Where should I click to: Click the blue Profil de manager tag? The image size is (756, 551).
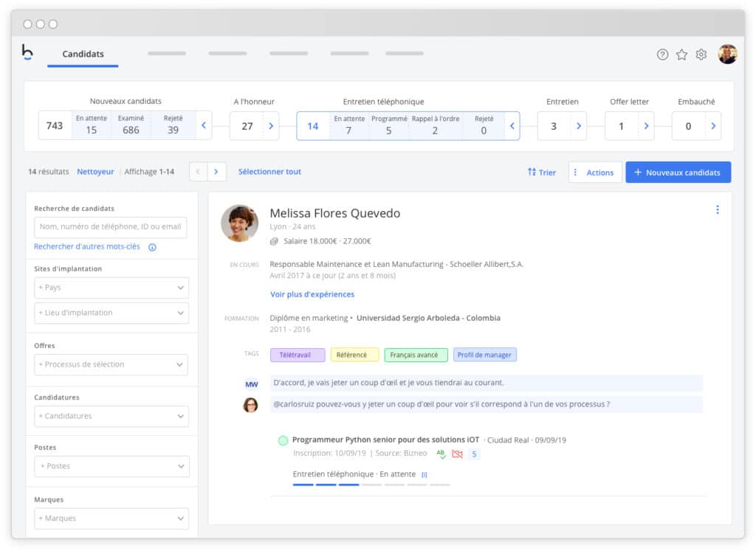[x=484, y=355]
